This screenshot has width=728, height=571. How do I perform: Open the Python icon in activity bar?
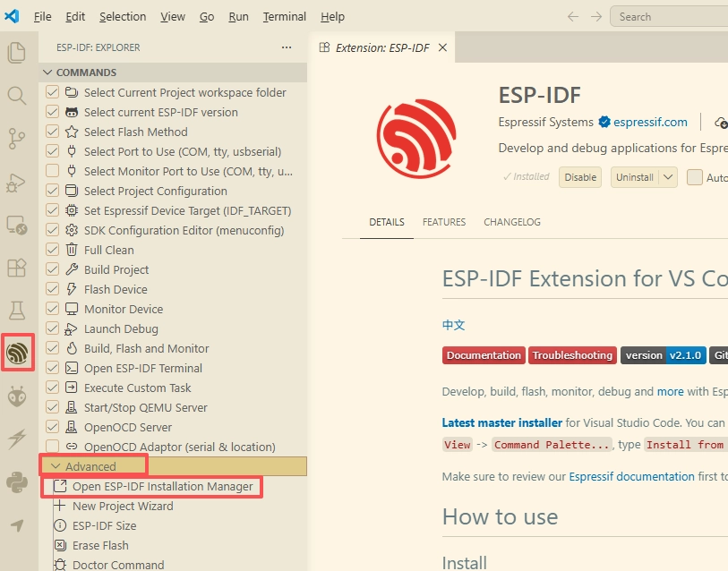[17, 482]
